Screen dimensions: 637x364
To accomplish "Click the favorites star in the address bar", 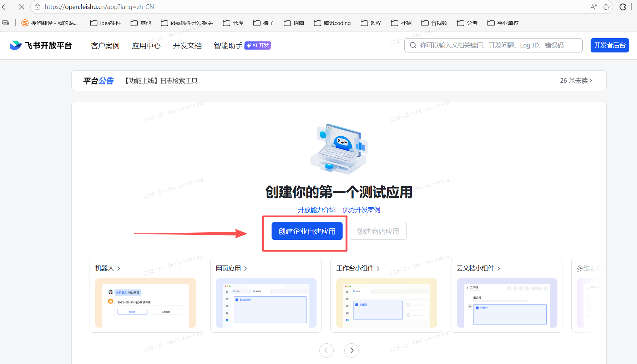I will tap(606, 7).
